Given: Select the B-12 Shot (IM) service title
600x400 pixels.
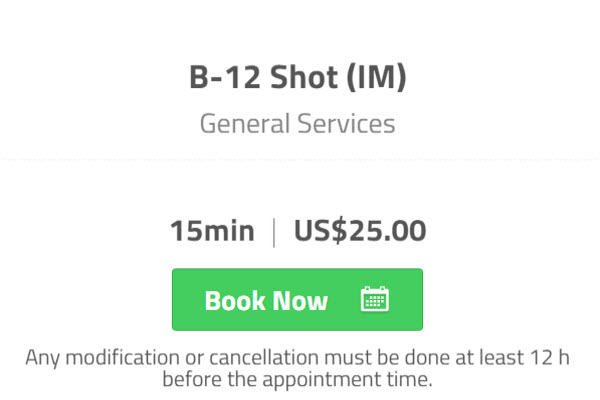Looking at the screenshot, I should click(x=297, y=77).
